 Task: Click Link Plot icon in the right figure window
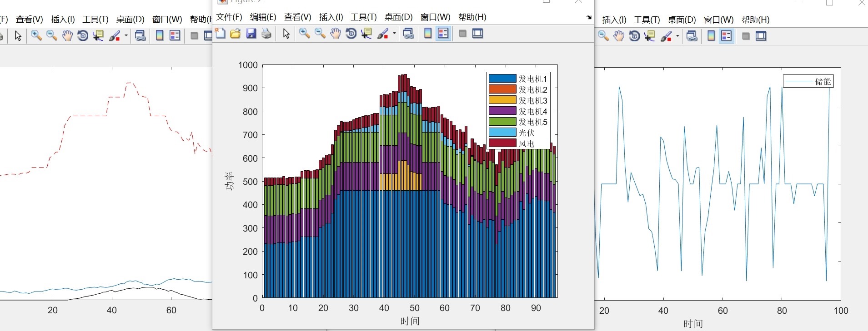coord(692,36)
